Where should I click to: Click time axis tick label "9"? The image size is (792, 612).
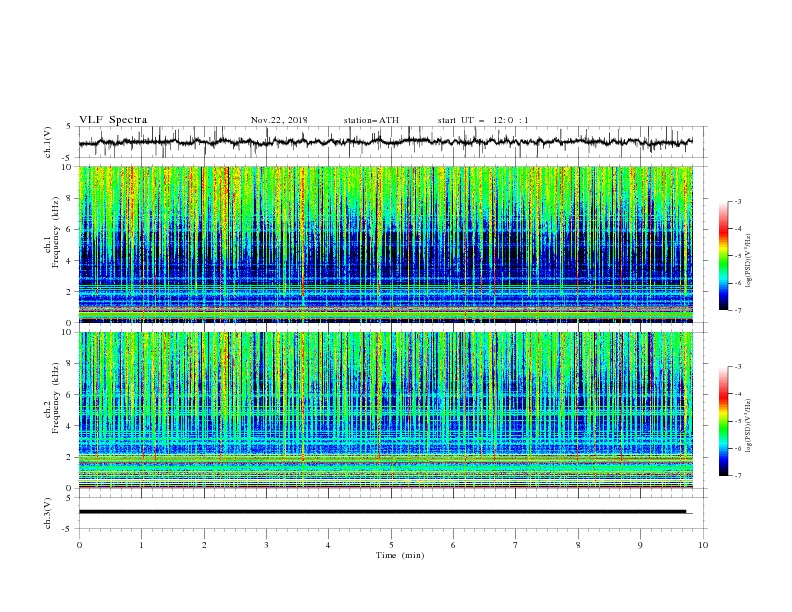[x=640, y=545]
